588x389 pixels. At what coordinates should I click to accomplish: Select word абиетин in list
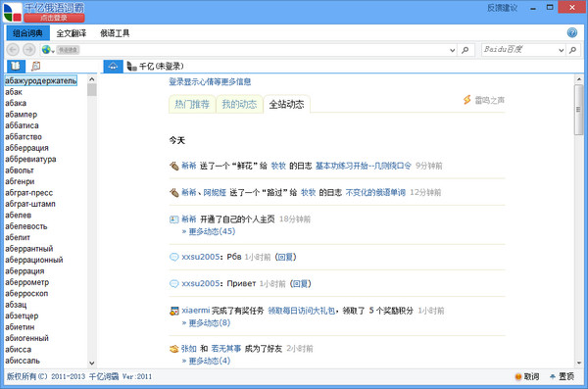click(x=20, y=327)
